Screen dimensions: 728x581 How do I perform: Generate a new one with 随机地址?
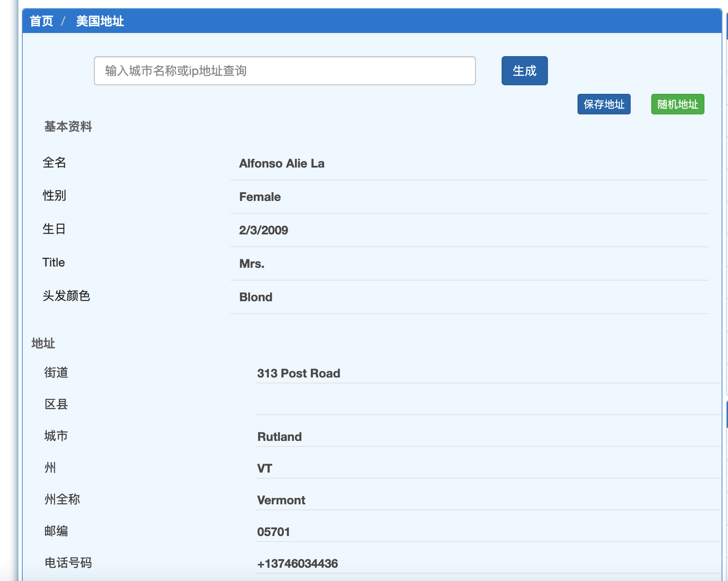coord(677,104)
